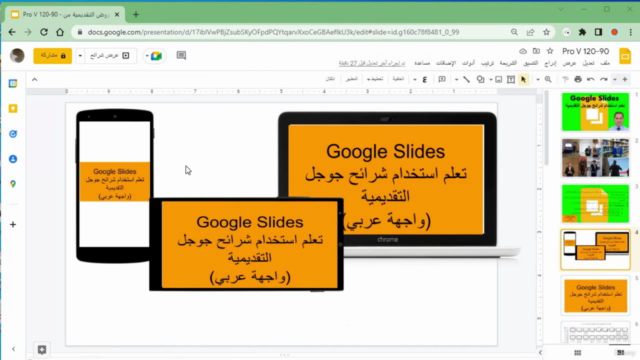
Task: Check cloud save status icon
Action: point(523,51)
